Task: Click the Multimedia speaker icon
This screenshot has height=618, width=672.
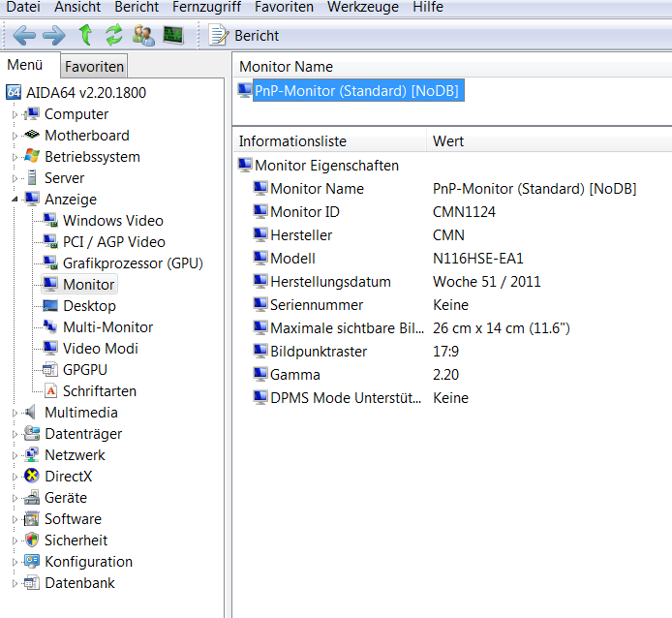Action: (30, 412)
